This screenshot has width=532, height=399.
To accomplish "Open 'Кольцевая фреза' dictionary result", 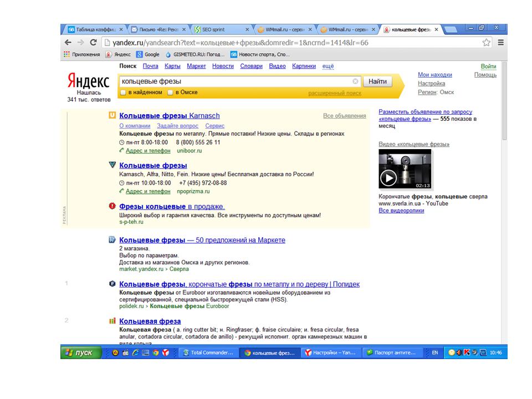I will click(150, 321).
